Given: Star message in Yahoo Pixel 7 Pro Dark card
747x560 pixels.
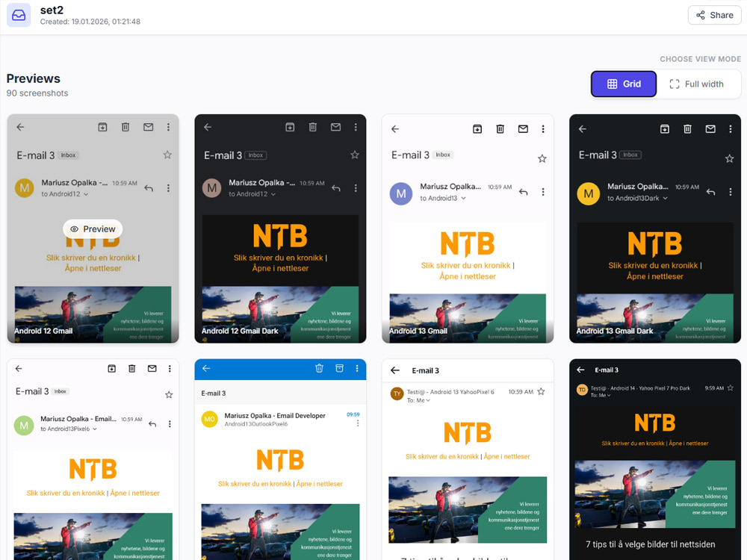Looking at the screenshot, I should (x=731, y=388).
